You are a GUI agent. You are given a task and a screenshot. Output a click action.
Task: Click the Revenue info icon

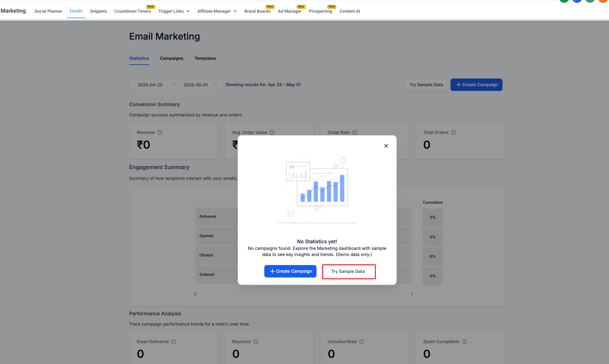(160, 132)
